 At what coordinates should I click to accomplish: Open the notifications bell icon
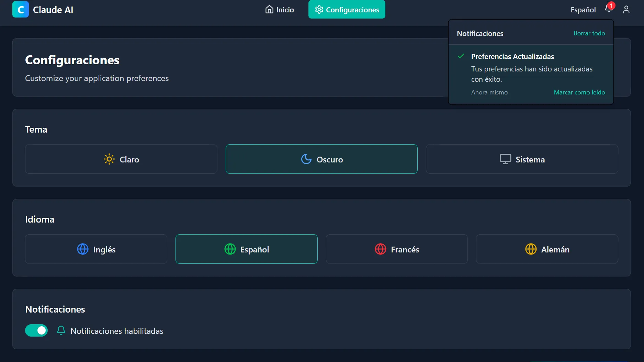coord(609,9)
